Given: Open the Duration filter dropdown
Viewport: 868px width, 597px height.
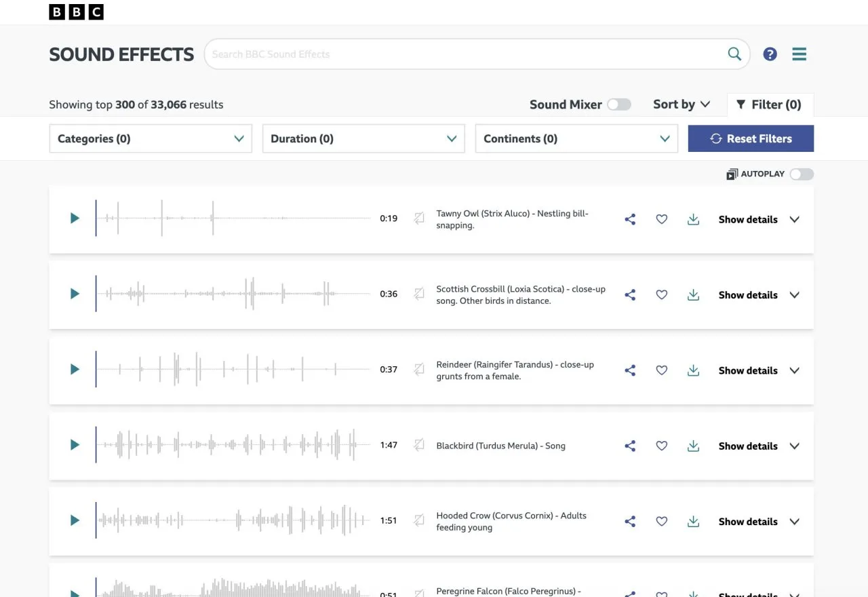Looking at the screenshot, I should tap(363, 138).
